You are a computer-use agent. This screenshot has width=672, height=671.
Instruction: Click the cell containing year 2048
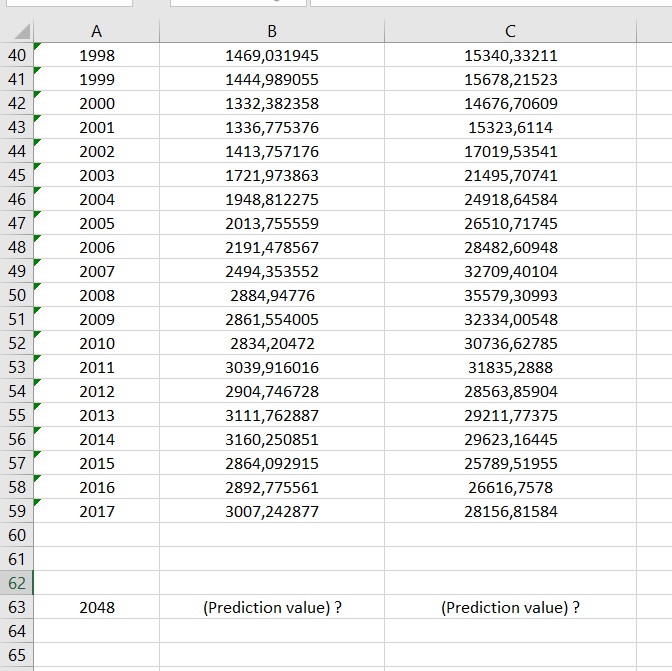[97, 607]
